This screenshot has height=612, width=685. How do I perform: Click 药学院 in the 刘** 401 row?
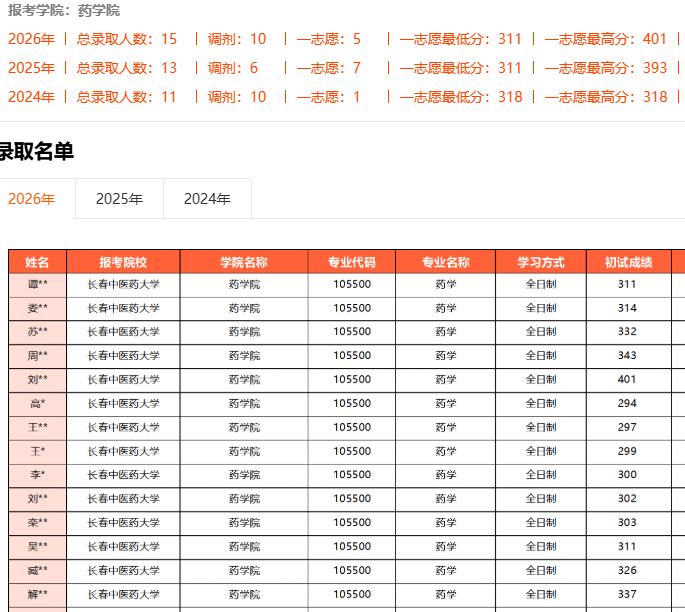244,379
